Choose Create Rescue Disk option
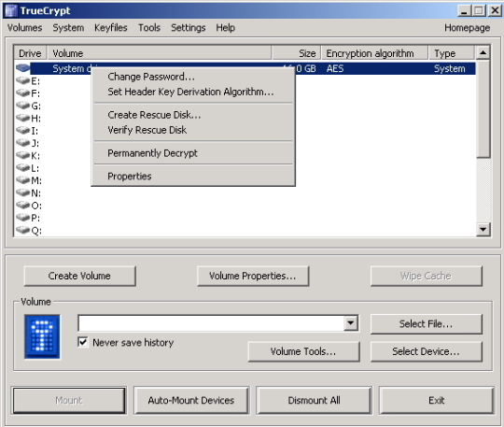Image resolution: width=504 pixels, height=427 pixels. pos(154,115)
